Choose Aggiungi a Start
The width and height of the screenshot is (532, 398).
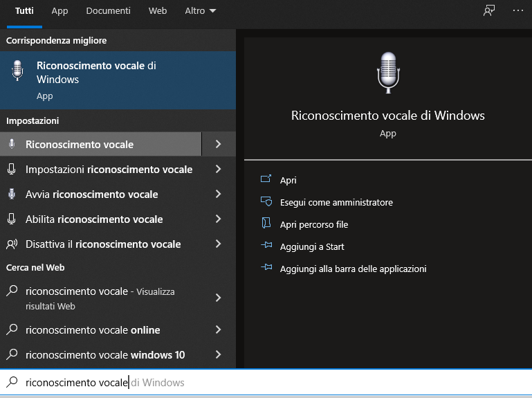point(312,246)
